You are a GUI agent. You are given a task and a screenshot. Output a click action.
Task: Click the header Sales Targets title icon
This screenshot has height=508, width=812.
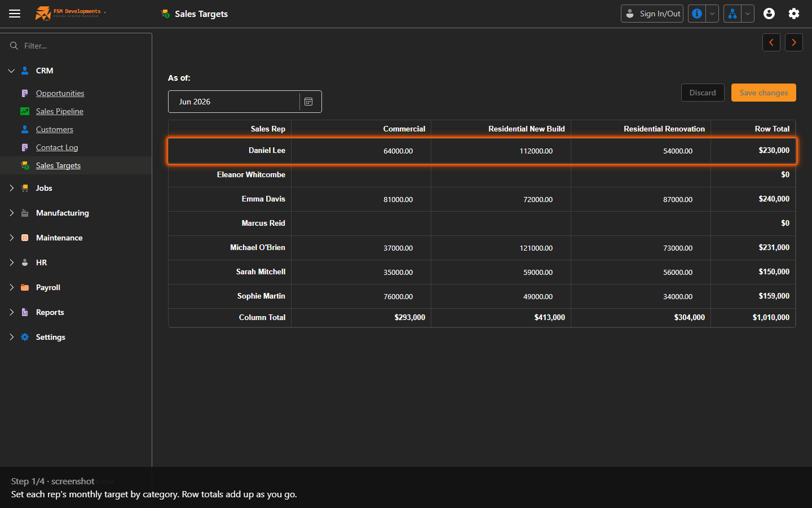coord(165,14)
